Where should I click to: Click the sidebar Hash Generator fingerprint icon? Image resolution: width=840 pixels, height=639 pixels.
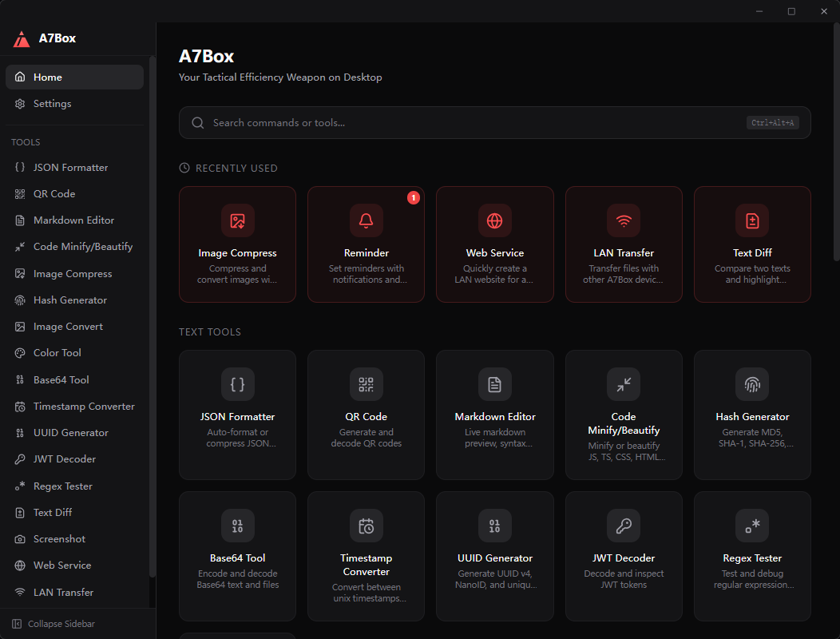coord(20,300)
